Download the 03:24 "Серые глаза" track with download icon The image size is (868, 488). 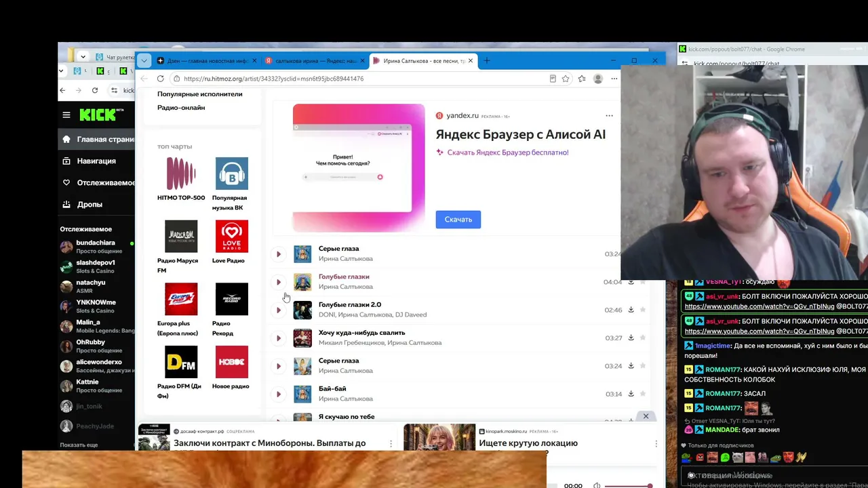(631, 365)
